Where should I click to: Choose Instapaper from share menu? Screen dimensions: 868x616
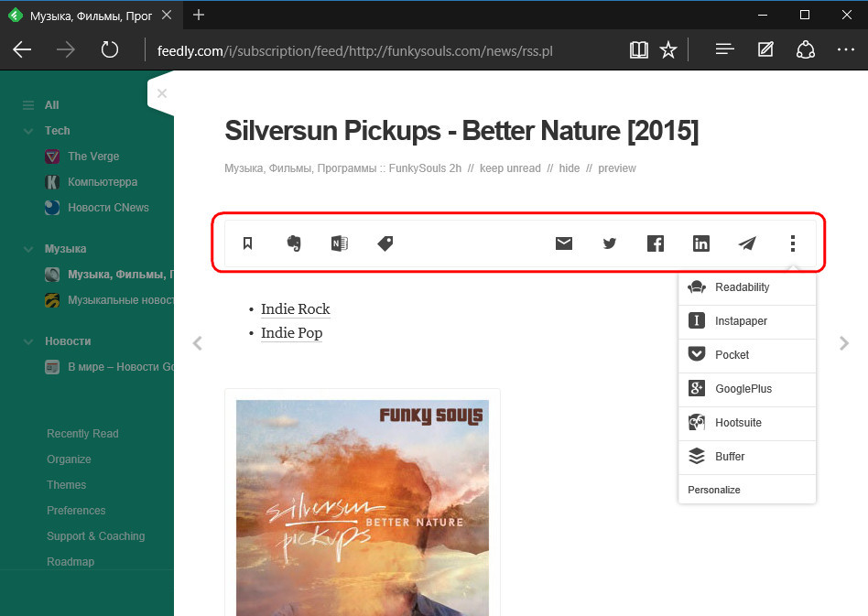tap(747, 321)
